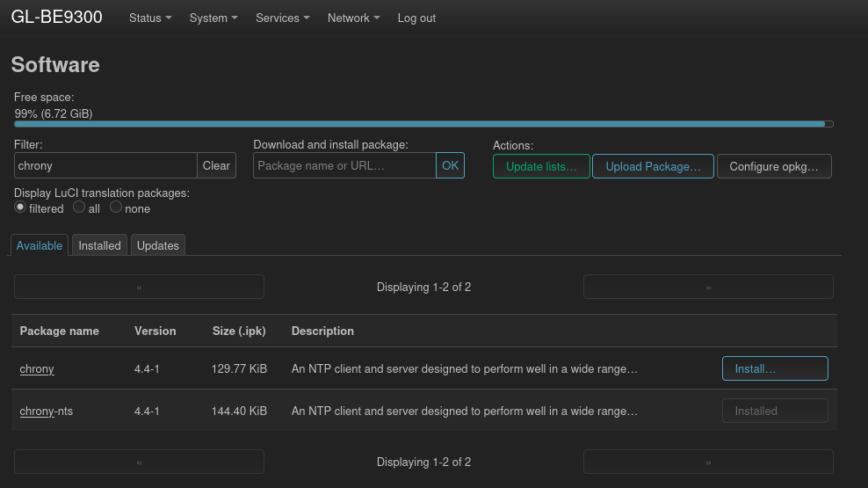Image resolution: width=868 pixels, height=488 pixels.
Task: Expand the System menu
Action: pos(213,18)
